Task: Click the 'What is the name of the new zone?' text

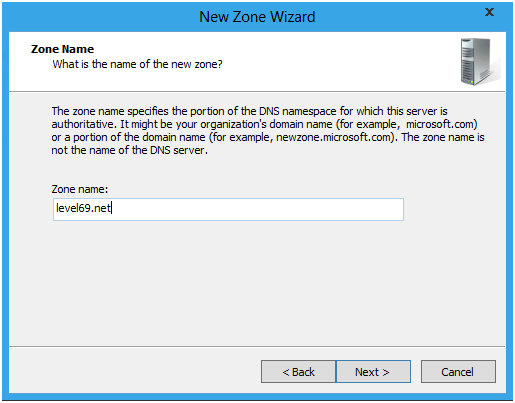Action: click(x=137, y=64)
